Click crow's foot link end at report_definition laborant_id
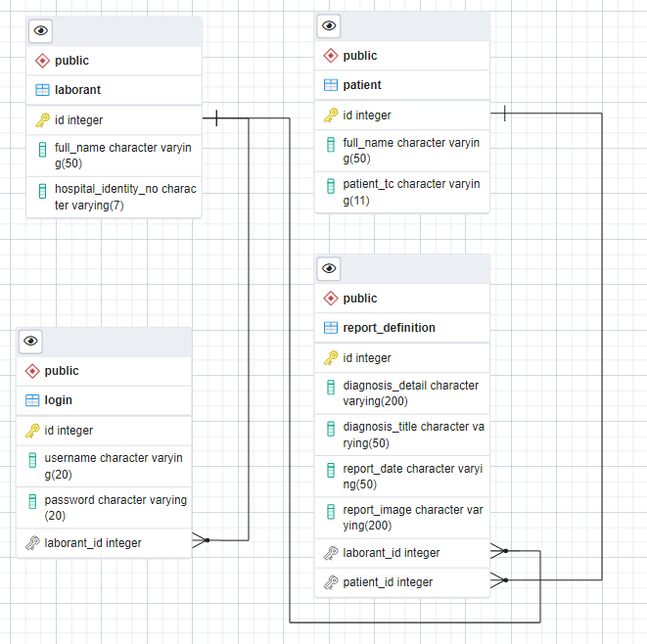The height and width of the screenshot is (644, 647). (499, 551)
